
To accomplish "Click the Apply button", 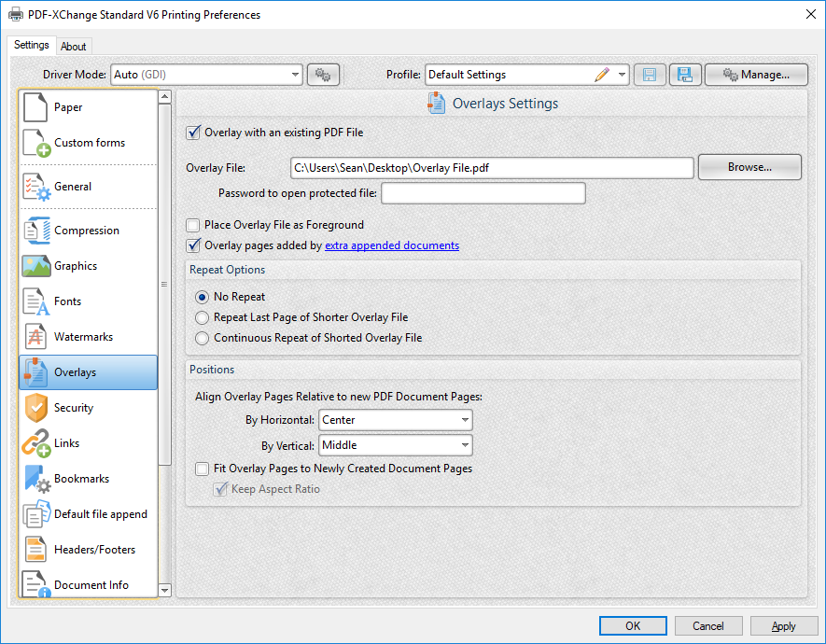I will pos(783,626).
